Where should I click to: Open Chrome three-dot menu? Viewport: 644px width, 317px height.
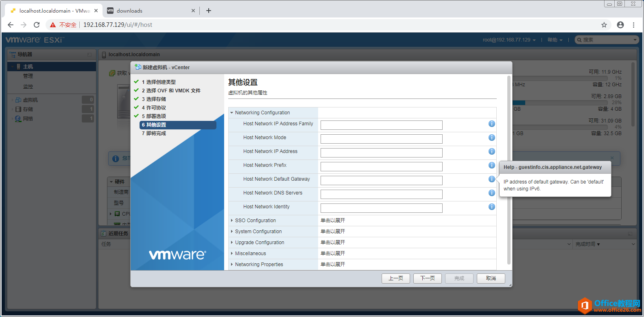pos(633,25)
